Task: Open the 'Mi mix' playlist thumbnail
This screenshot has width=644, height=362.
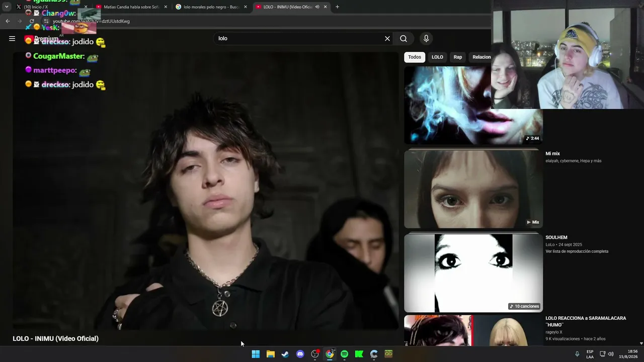Action: click(x=473, y=189)
